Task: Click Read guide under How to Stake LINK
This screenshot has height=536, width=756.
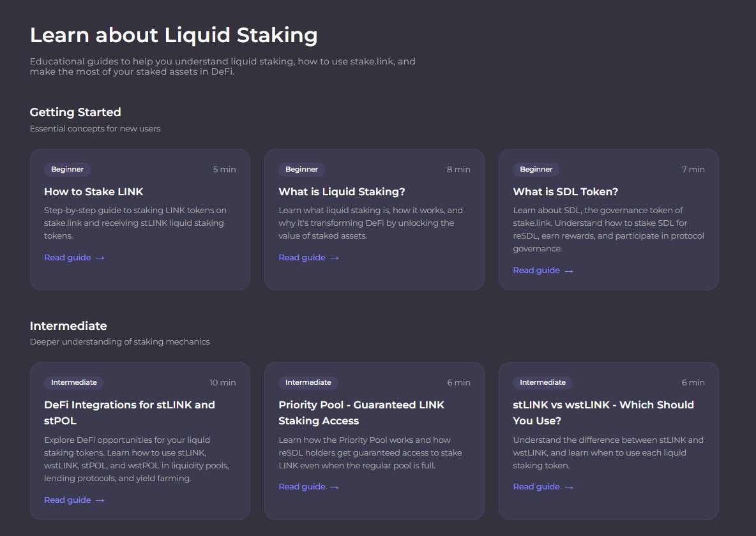Action: pos(68,257)
